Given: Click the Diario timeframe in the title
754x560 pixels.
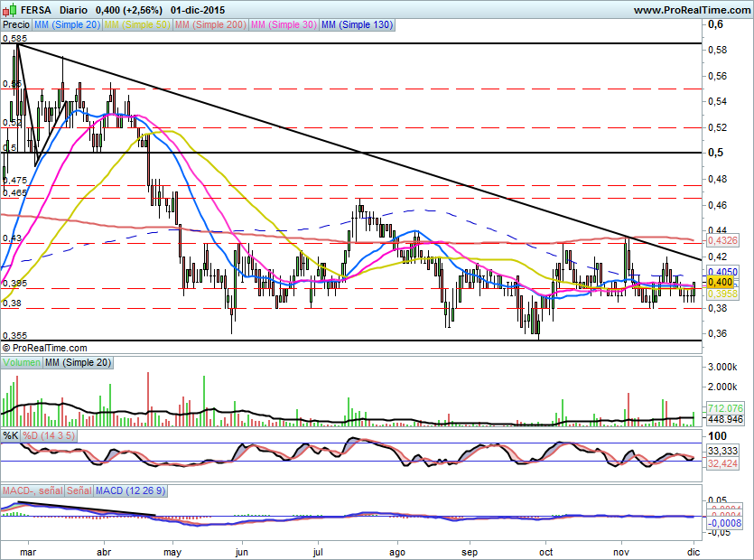Looking at the screenshot, I should click(x=75, y=10).
